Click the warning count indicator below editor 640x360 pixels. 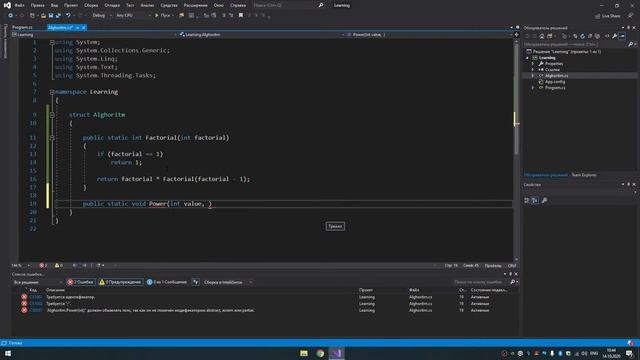pyautogui.click(x=58, y=265)
